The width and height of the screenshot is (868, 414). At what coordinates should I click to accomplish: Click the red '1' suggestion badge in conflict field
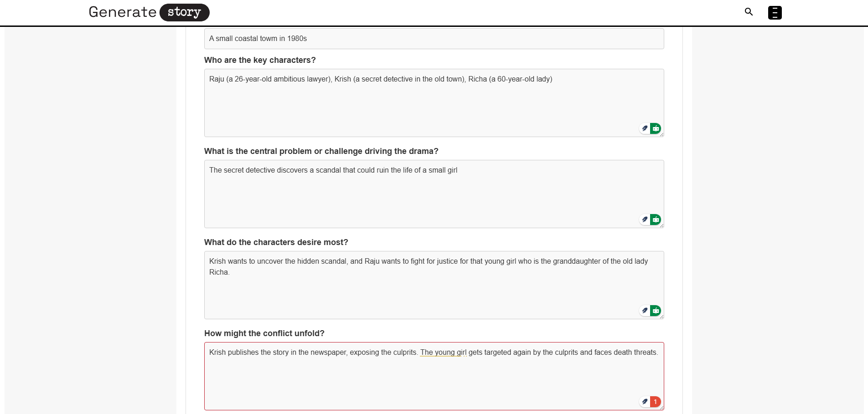click(655, 402)
